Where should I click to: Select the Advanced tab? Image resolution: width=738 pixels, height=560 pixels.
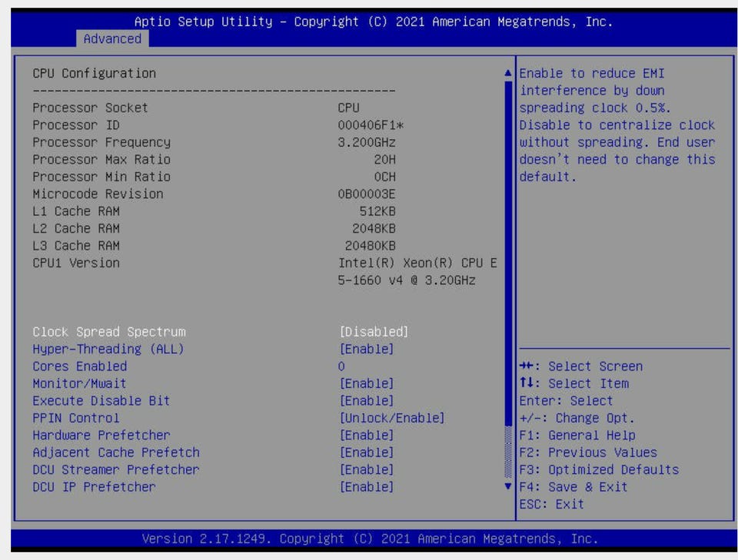pyautogui.click(x=112, y=38)
